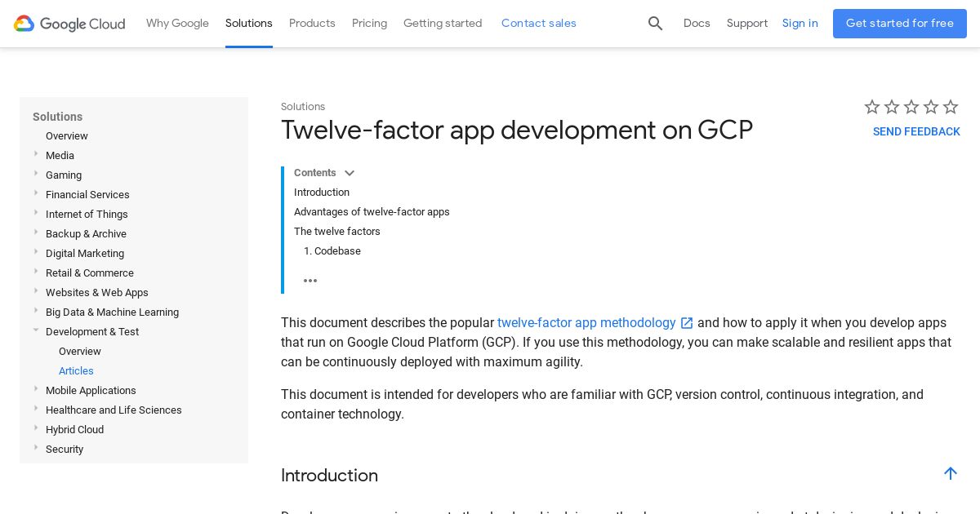This screenshot has width=980, height=514.
Task: Expand the Backup & Archive arrow
Action: pos(36,233)
